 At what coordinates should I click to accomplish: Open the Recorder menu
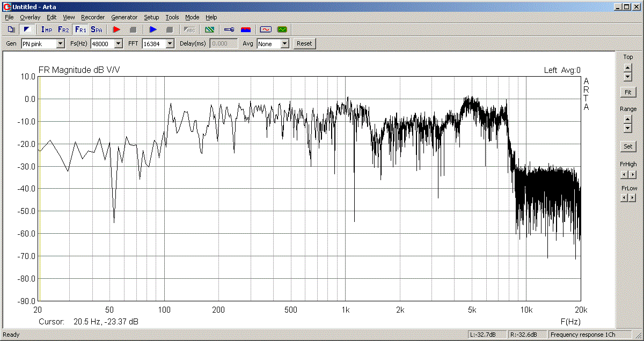93,17
